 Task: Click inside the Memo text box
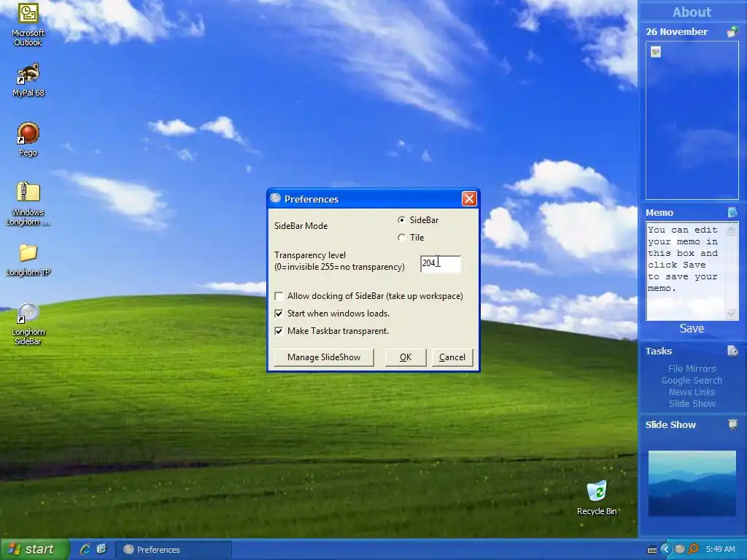(x=686, y=271)
